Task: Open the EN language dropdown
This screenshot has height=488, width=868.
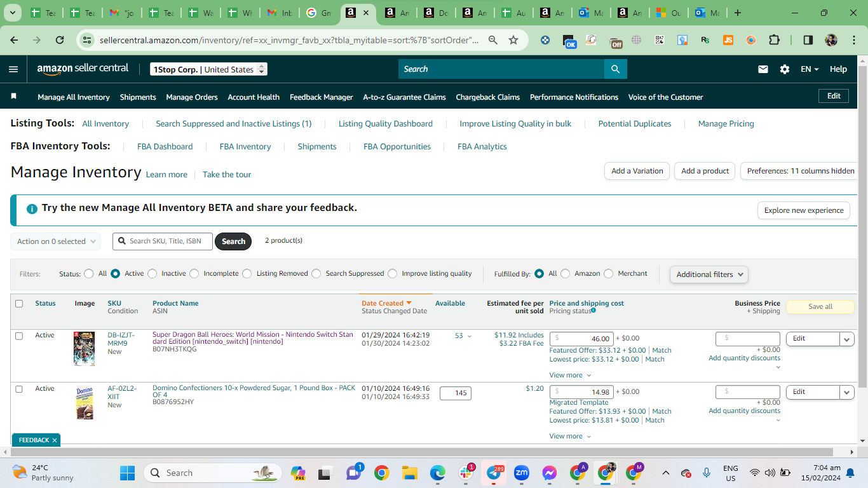Action: (810, 69)
